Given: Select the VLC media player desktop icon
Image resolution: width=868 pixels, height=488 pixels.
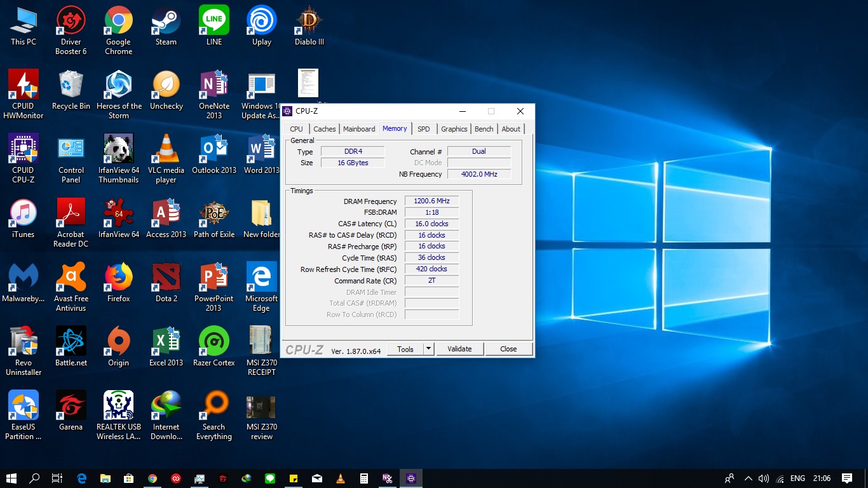Looking at the screenshot, I should (166, 159).
